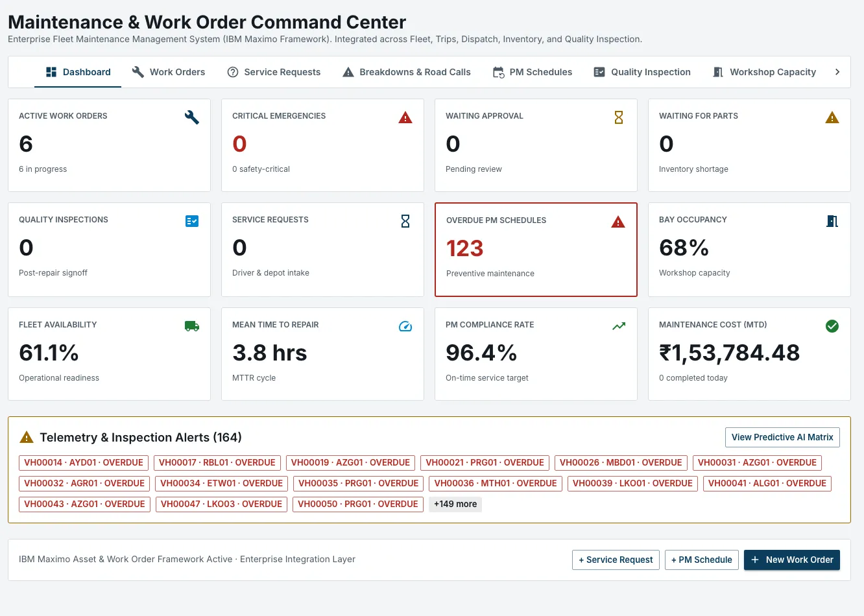Image resolution: width=864 pixels, height=616 pixels.
Task: Click the plus icon in the New Work Order button
Action: 755,560
